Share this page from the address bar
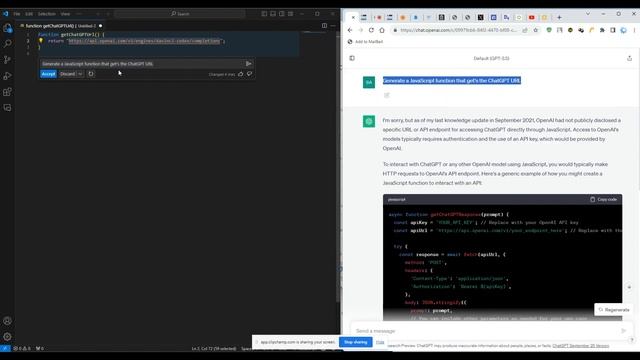Image resolution: width=640 pixels, height=360 pixels. (525, 30)
